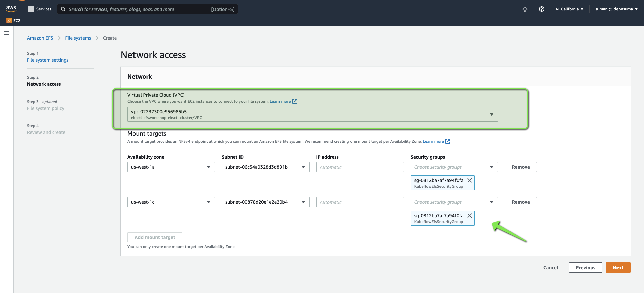Click the IP address field for us-west-1c
The image size is (644, 293).
point(360,202)
